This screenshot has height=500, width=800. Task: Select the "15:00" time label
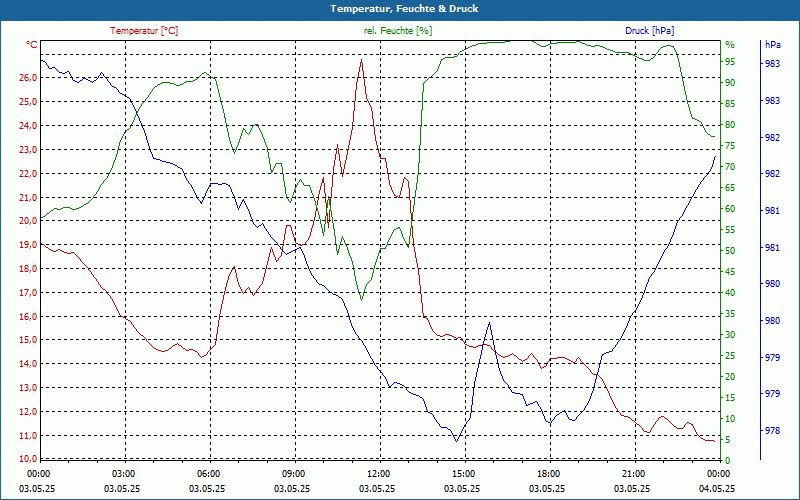[464, 473]
